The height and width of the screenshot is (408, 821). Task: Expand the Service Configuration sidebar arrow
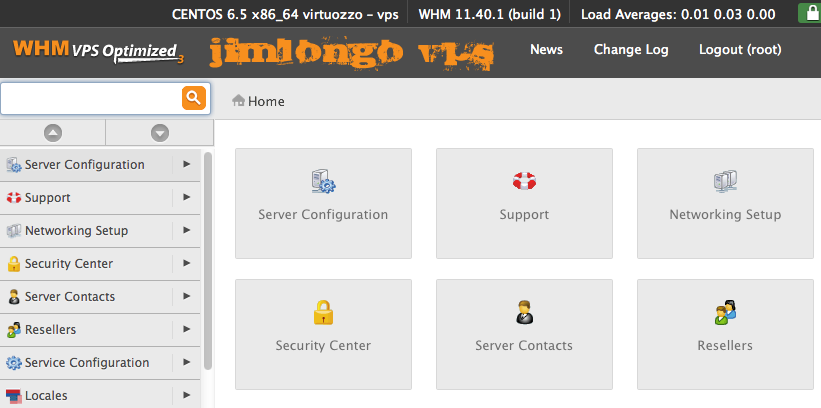pos(186,362)
